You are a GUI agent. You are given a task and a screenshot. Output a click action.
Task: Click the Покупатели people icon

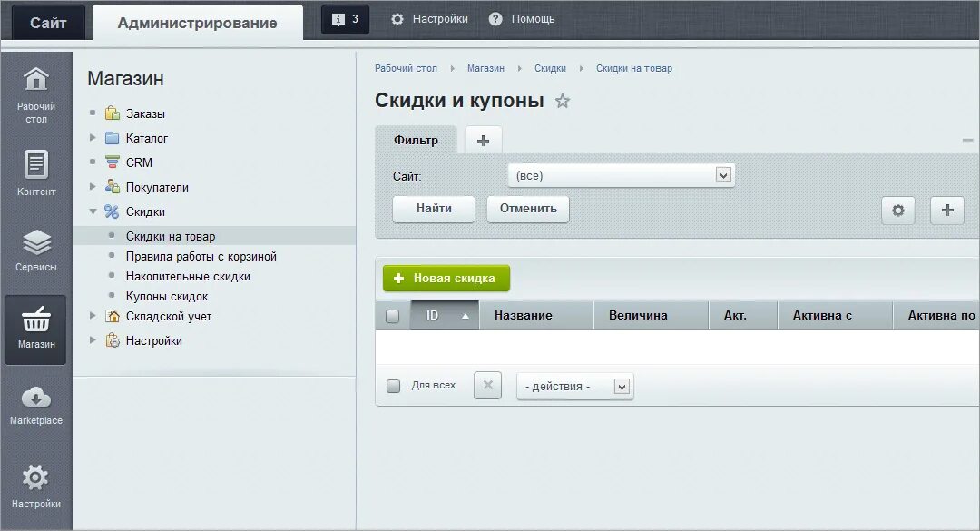[112, 186]
